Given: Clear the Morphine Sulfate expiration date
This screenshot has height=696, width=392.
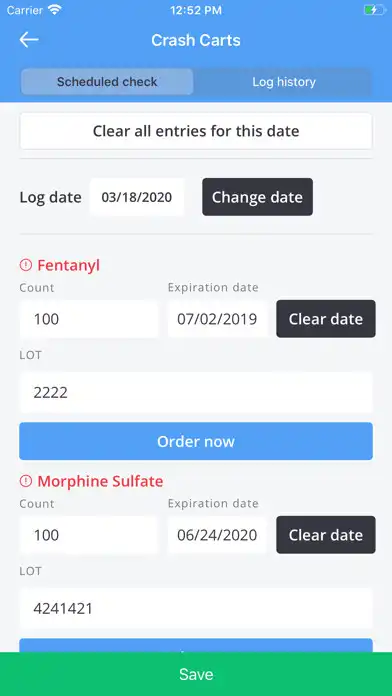Looking at the screenshot, I should tap(326, 535).
